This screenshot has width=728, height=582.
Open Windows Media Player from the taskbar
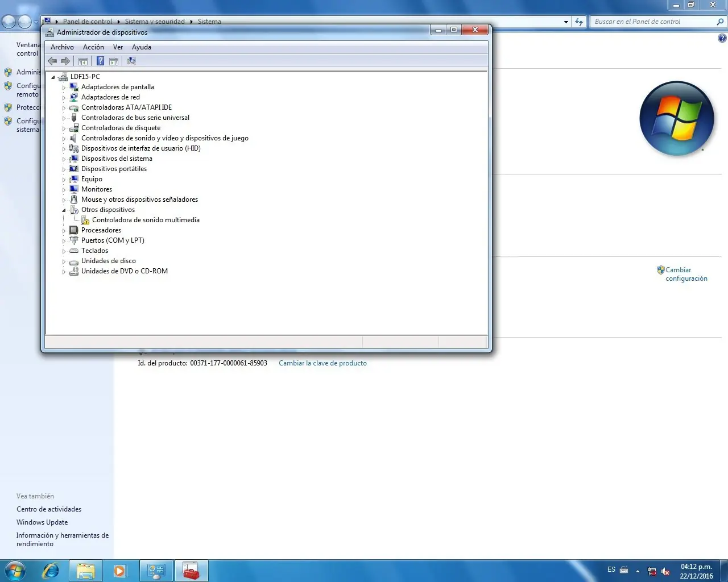[x=121, y=571]
